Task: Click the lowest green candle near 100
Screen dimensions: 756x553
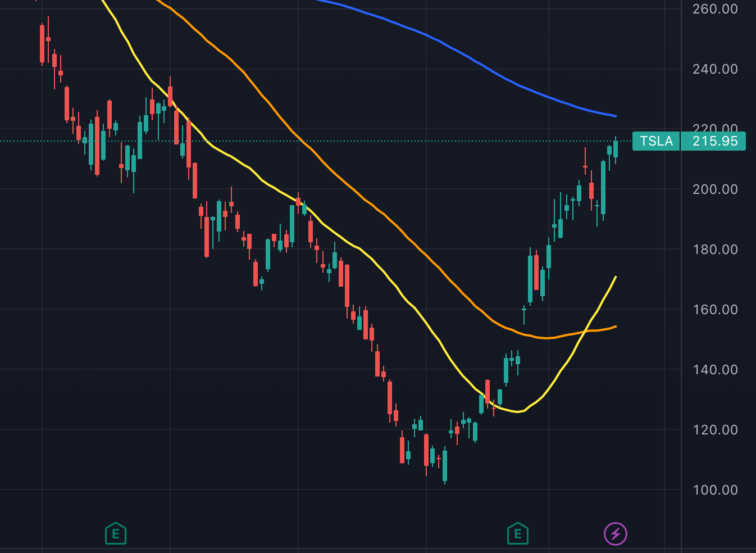Action: (x=445, y=466)
